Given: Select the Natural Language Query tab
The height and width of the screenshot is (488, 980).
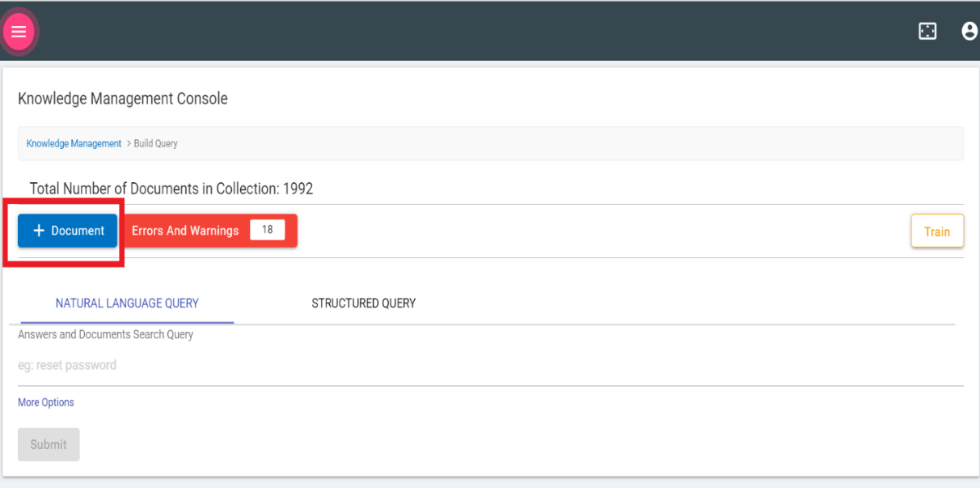Looking at the screenshot, I should pos(126,303).
